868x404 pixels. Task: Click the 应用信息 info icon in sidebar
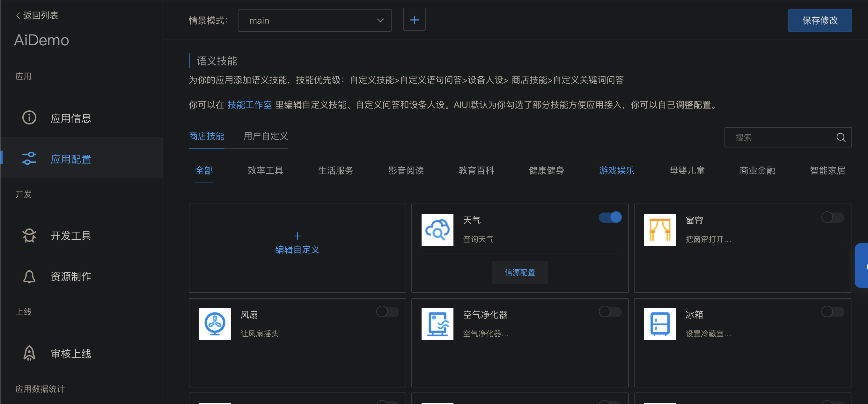(x=29, y=117)
